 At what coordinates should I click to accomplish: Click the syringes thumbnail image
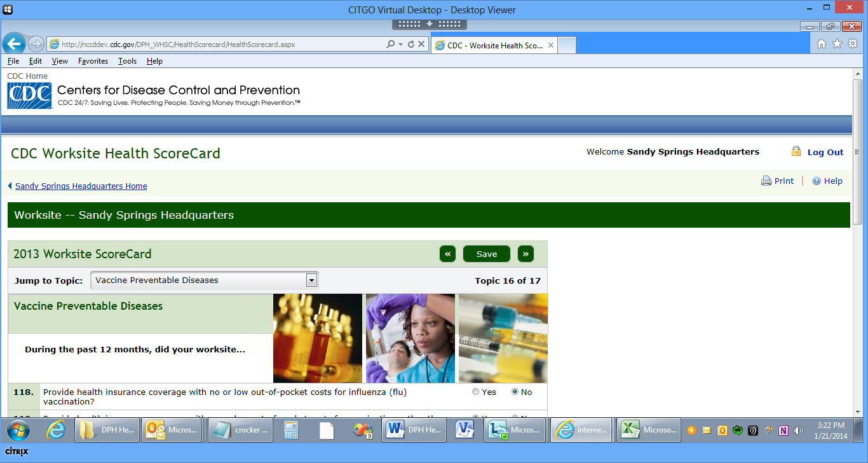(x=503, y=338)
